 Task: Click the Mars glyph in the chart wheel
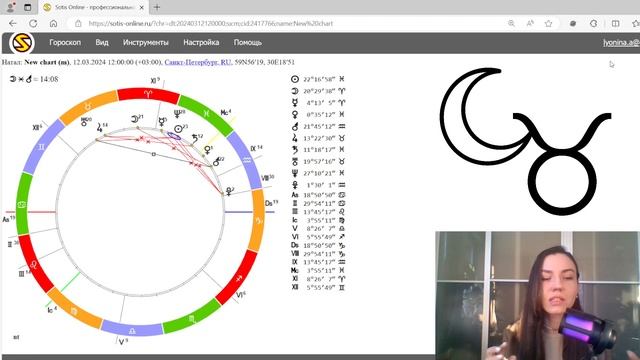click(x=216, y=162)
